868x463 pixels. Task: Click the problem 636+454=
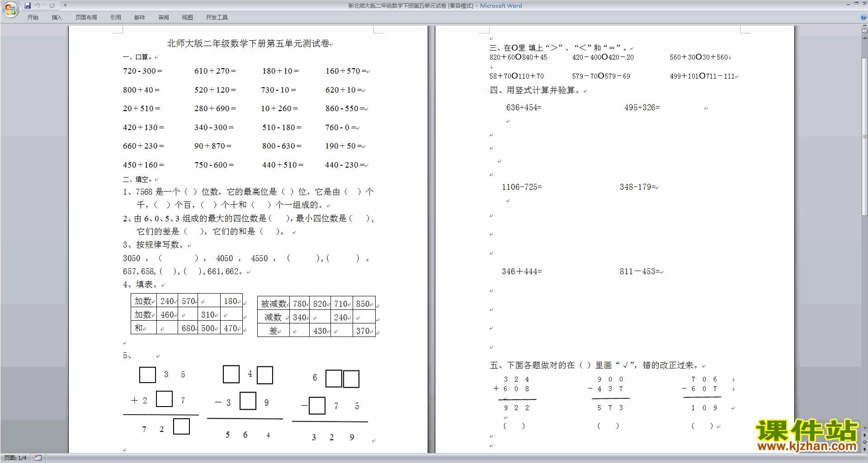(524, 108)
